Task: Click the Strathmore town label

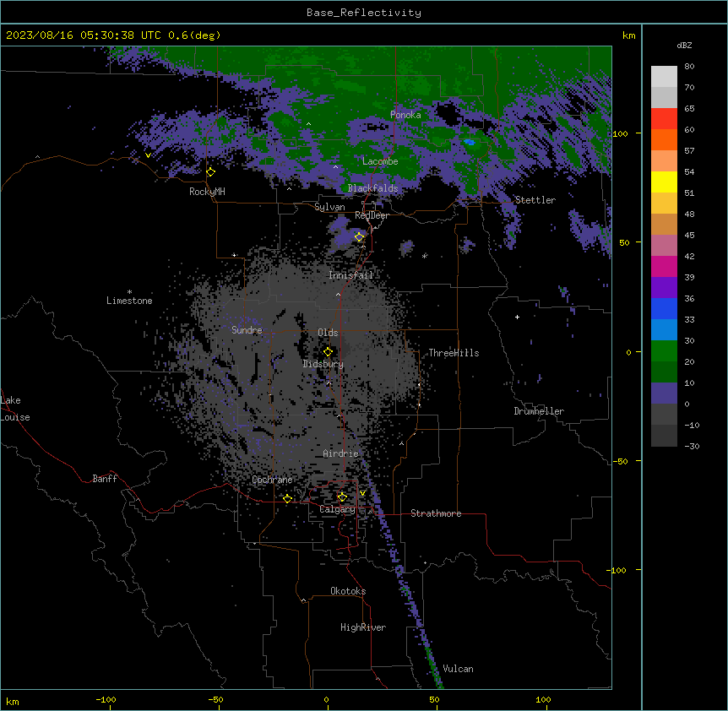Action: [x=436, y=513]
